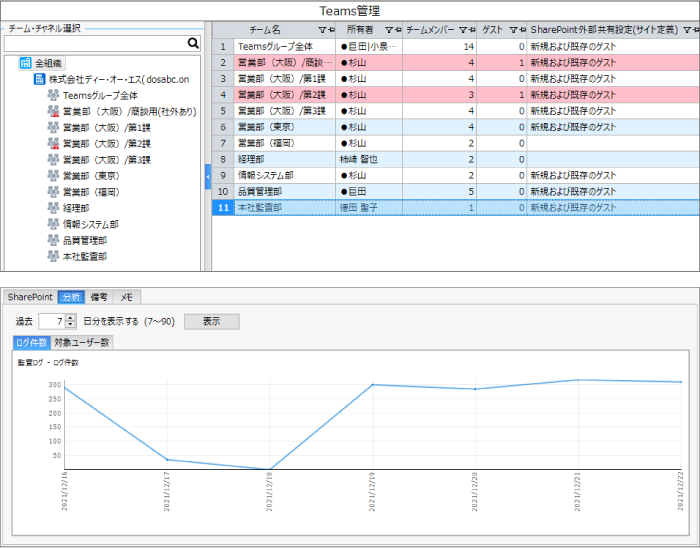The image size is (700, 548).
Task: Decrease the days value with down arrow
Action: (71, 325)
